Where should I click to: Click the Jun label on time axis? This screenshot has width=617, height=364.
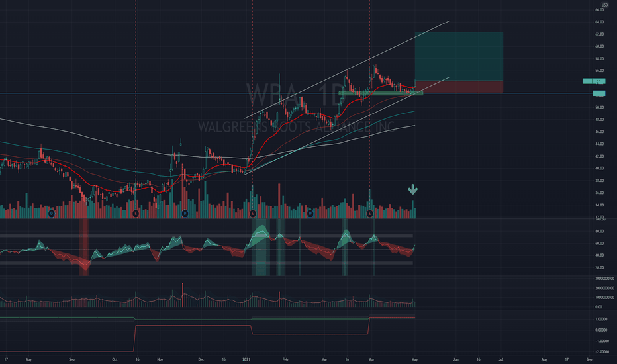[x=455, y=359]
